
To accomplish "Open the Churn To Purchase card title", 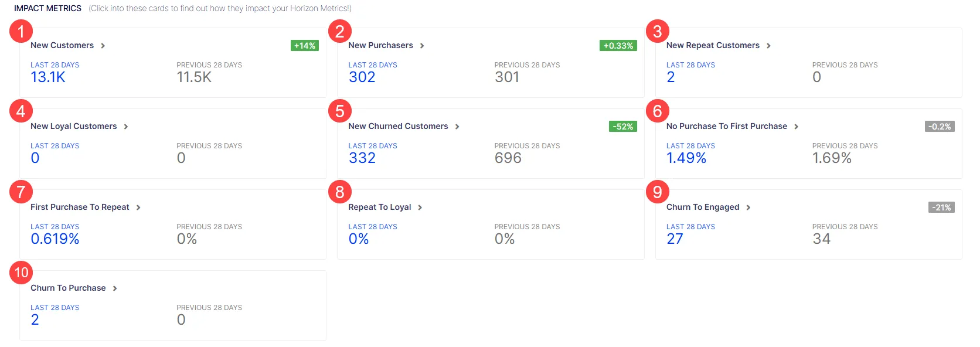I will 68,288.
